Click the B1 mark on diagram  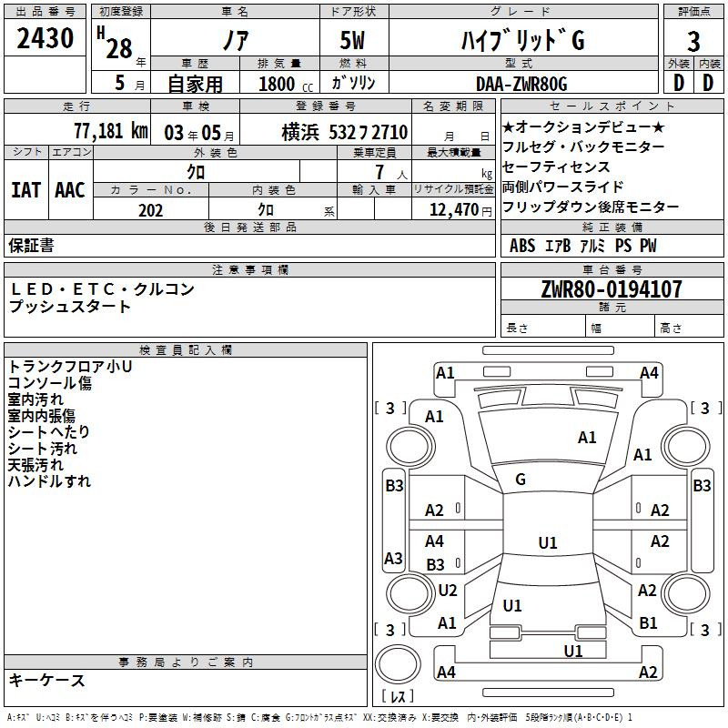pos(648,623)
